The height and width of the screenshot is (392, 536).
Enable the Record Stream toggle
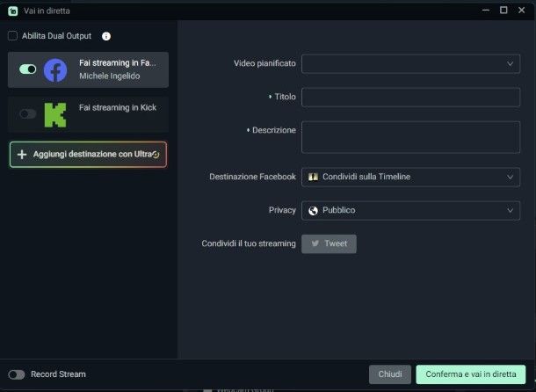[17, 374]
